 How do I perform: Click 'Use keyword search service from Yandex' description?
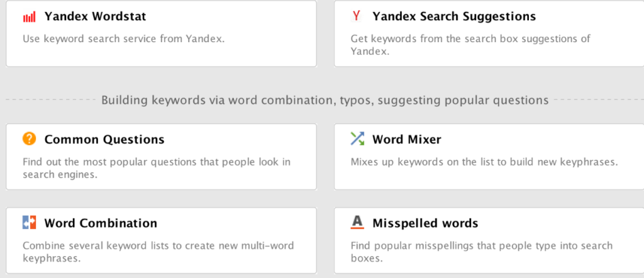point(124,39)
